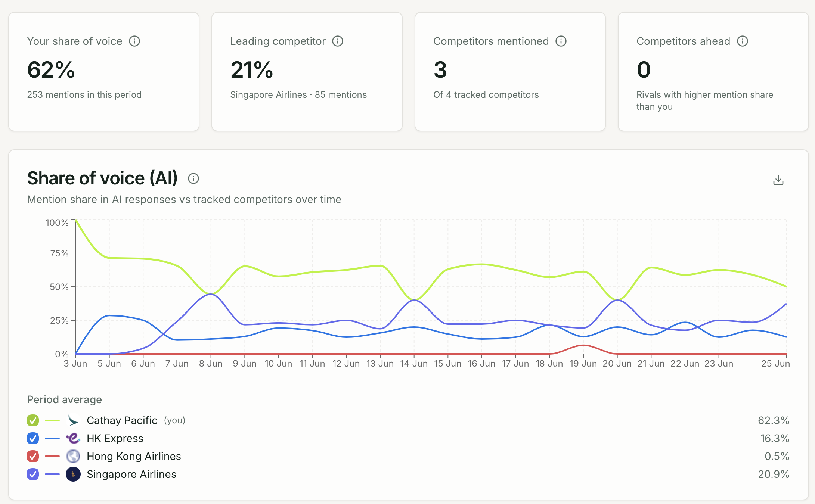Screen dimensions: 815x504
Task: Click the blue HK Express legend line
Action: (x=52, y=438)
